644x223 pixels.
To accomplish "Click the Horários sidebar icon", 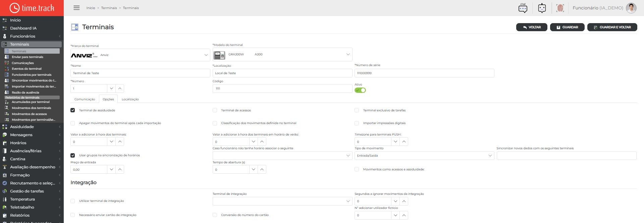I will point(5,143).
